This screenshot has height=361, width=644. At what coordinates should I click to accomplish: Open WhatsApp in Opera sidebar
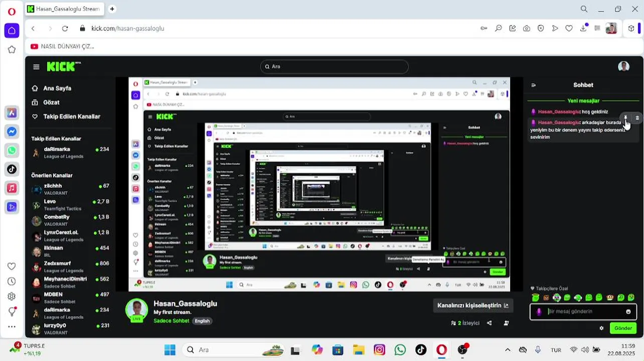point(12,150)
